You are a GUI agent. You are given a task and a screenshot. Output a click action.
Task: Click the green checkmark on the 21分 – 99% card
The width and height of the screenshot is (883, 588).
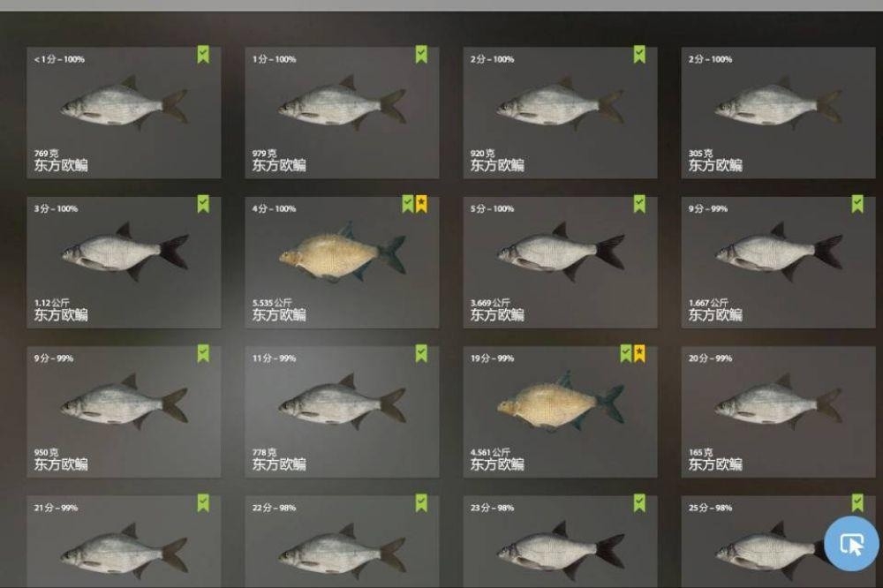click(203, 503)
